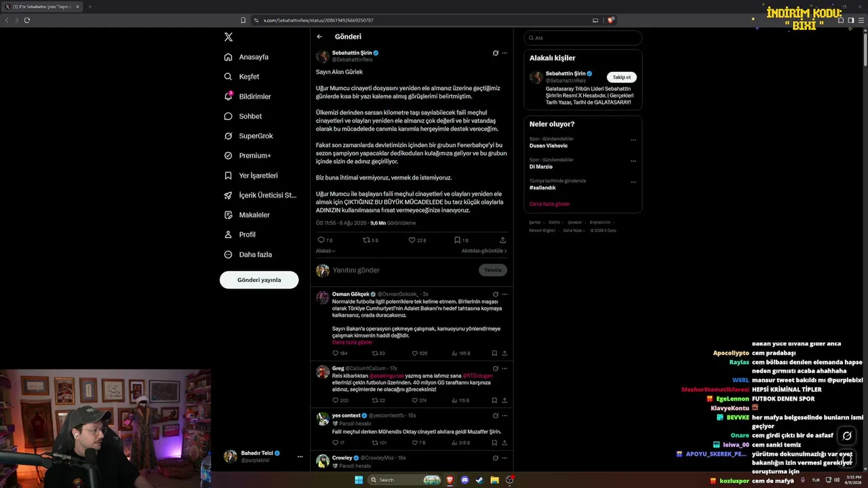Click the taskbar Search box
This screenshot has width=868, height=488.
(405, 480)
